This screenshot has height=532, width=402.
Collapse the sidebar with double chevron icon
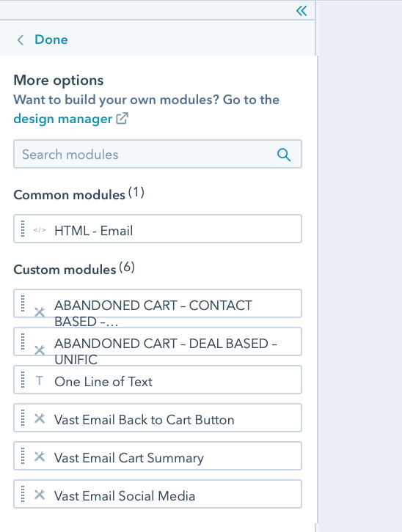tap(301, 11)
